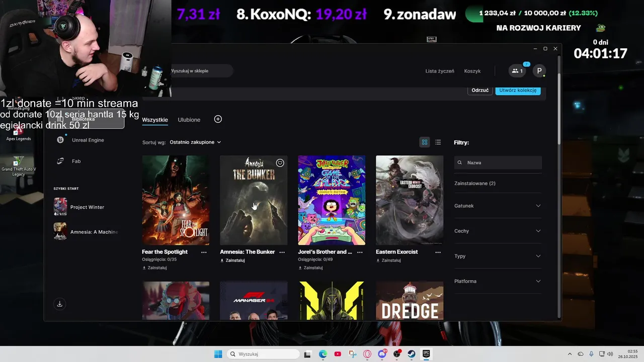The image size is (644, 362).
Task: Click Zainstaluj under Amnesia: The Bunker
Action: pyautogui.click(x=232, y=260)
